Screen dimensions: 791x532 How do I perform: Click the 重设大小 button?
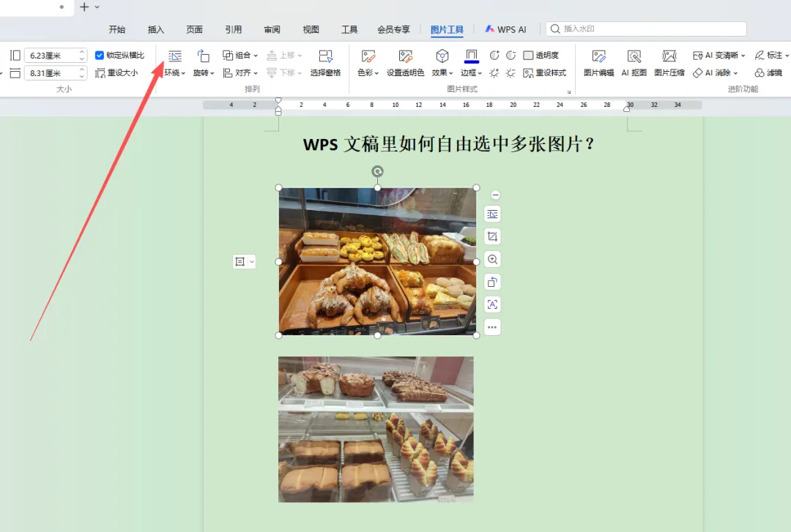[x=116, y=73]
